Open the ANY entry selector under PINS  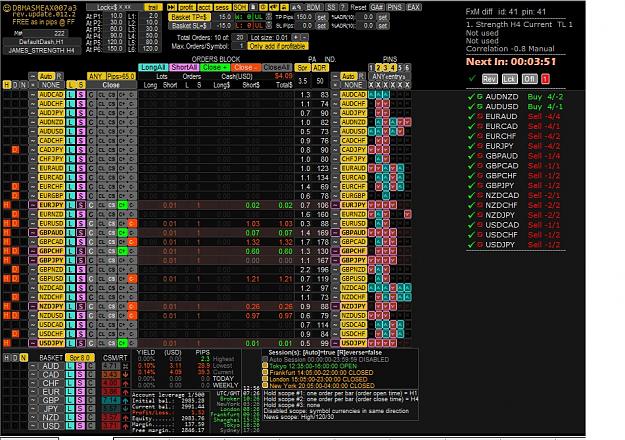[389, 76]
